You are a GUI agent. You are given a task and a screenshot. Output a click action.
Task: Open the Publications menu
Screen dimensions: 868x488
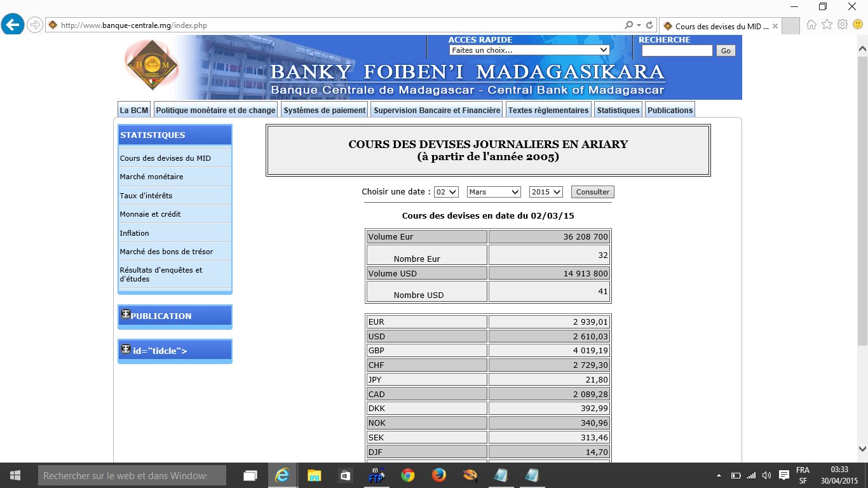coord(670,110)
